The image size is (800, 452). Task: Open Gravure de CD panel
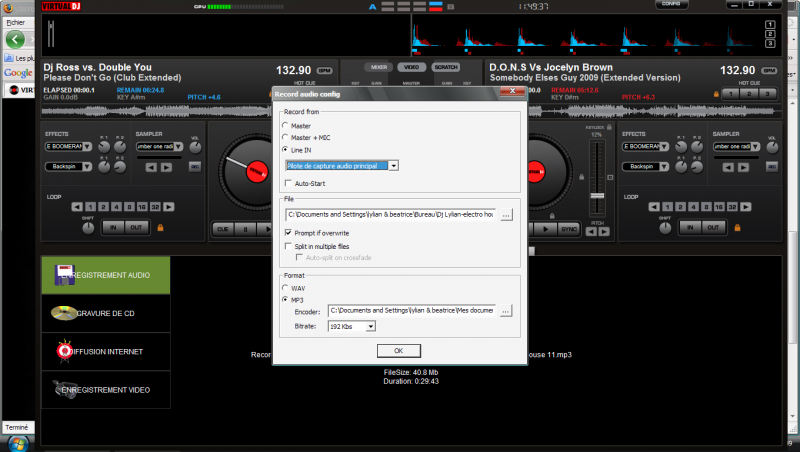[105, 313]
